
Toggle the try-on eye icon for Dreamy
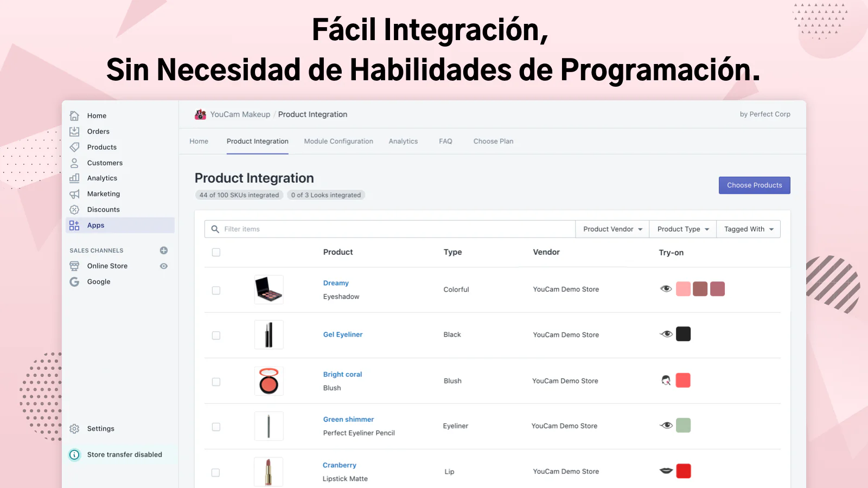666,288
